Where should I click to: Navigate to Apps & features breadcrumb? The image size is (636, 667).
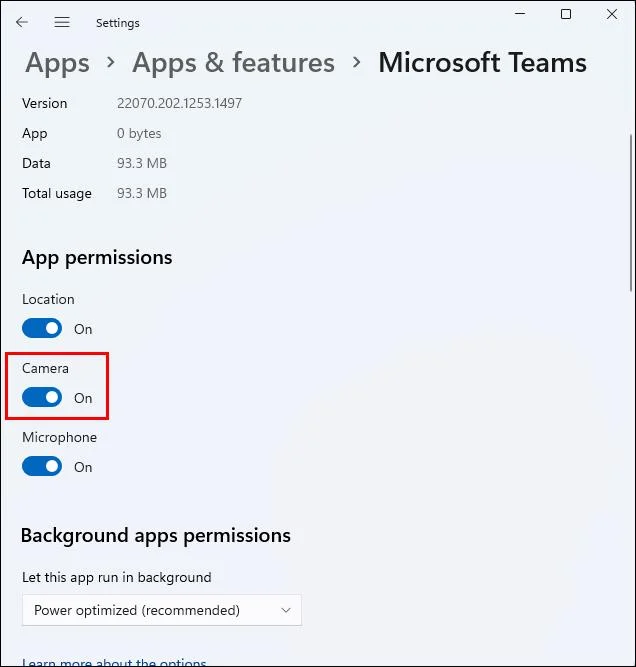[233, 63]
